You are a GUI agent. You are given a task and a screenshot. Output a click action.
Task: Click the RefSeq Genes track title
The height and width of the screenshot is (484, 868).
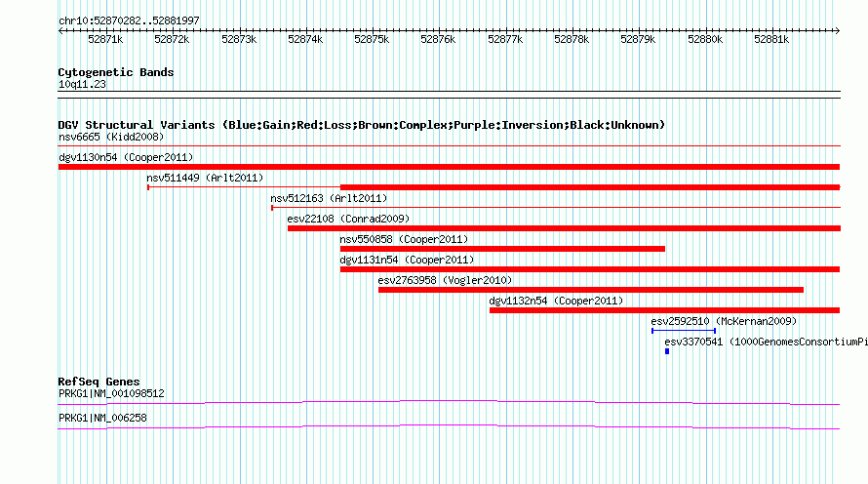(99, 382)
